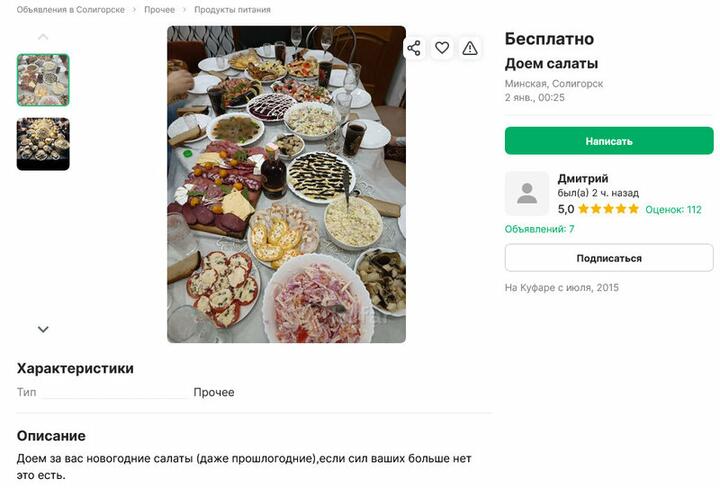This screenshot has height=488, width=720.
Task: Open seller Дмитрий's avatar icon
Action: click(x=527, y=193)
